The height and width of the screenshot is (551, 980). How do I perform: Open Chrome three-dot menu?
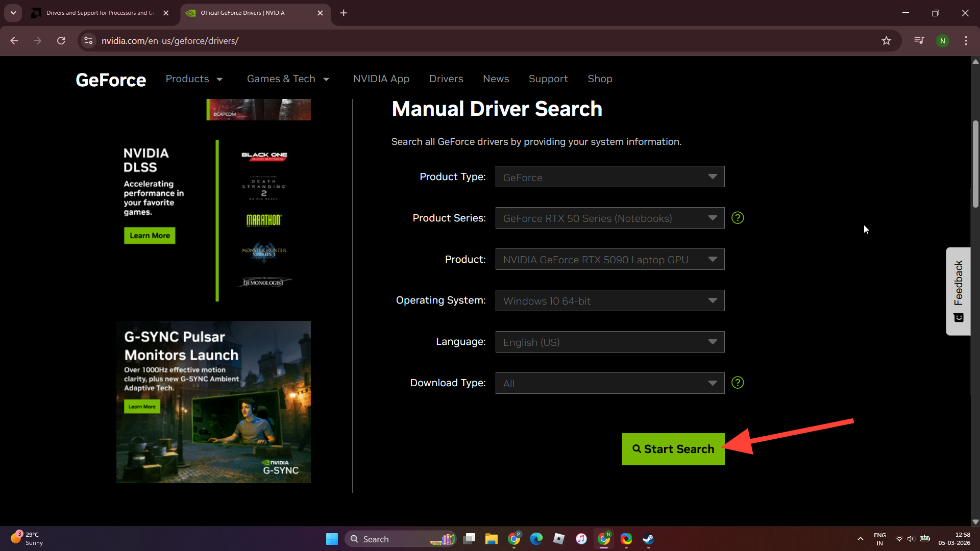966,41
